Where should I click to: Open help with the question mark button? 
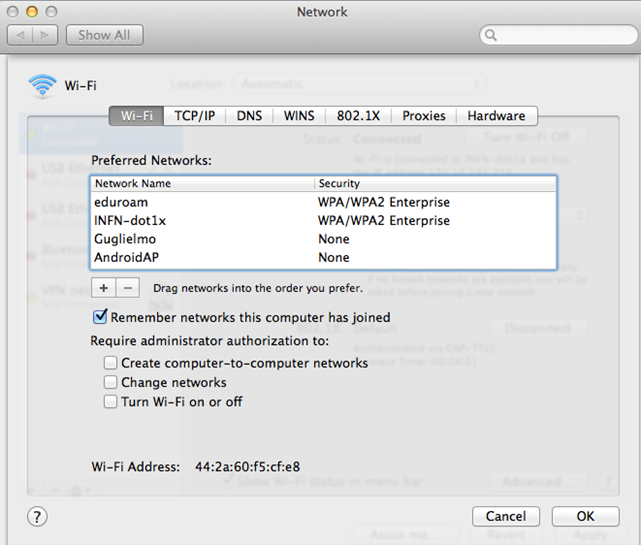point(37,516)
